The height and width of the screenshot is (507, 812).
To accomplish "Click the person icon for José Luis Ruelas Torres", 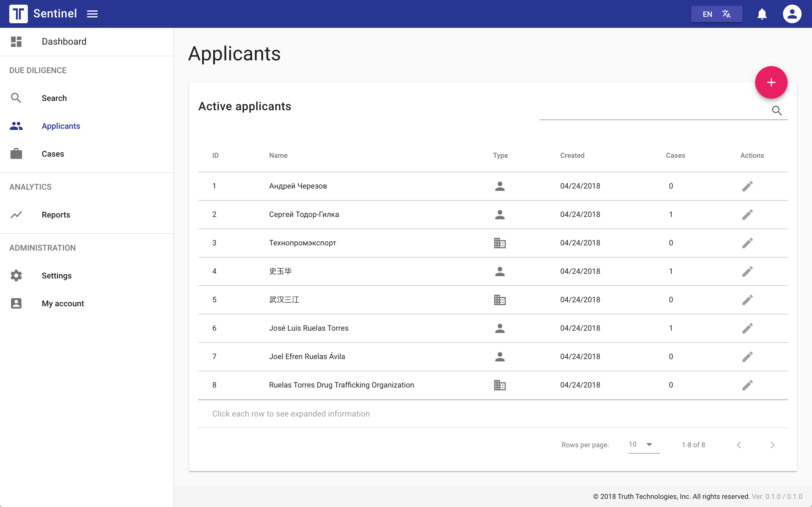I will point(500,328).
